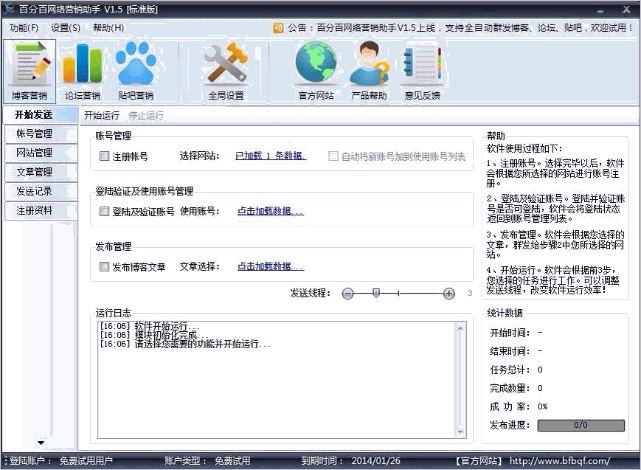Open 注册资料 sidebar tab
641x470 pixels.
click(x=40, y=211)
